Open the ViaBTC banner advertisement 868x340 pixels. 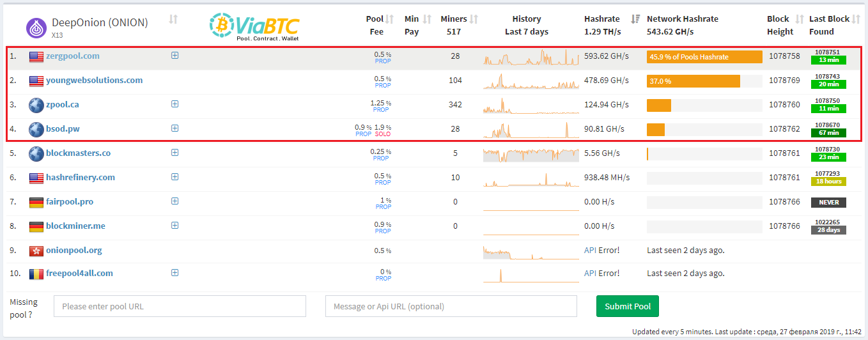[254, 27]
